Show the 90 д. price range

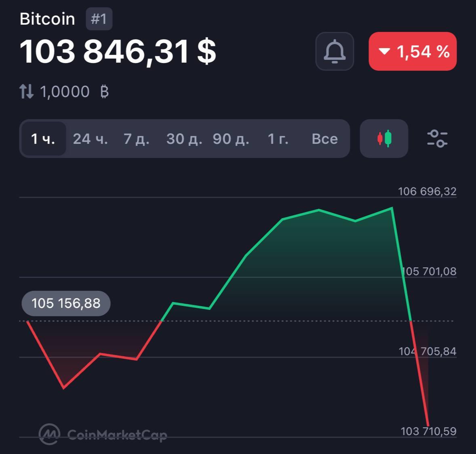(x=231, y=139)
